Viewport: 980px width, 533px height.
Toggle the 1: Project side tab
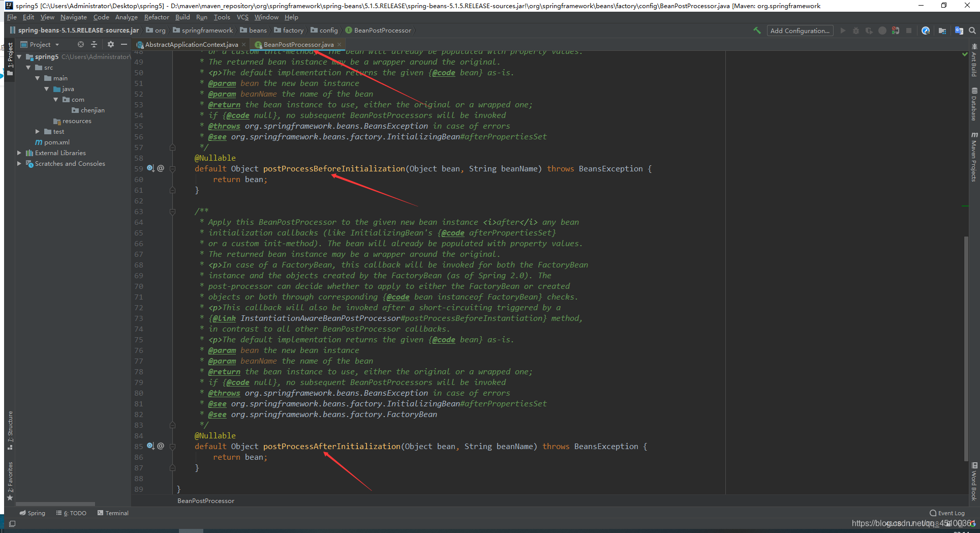10,59
